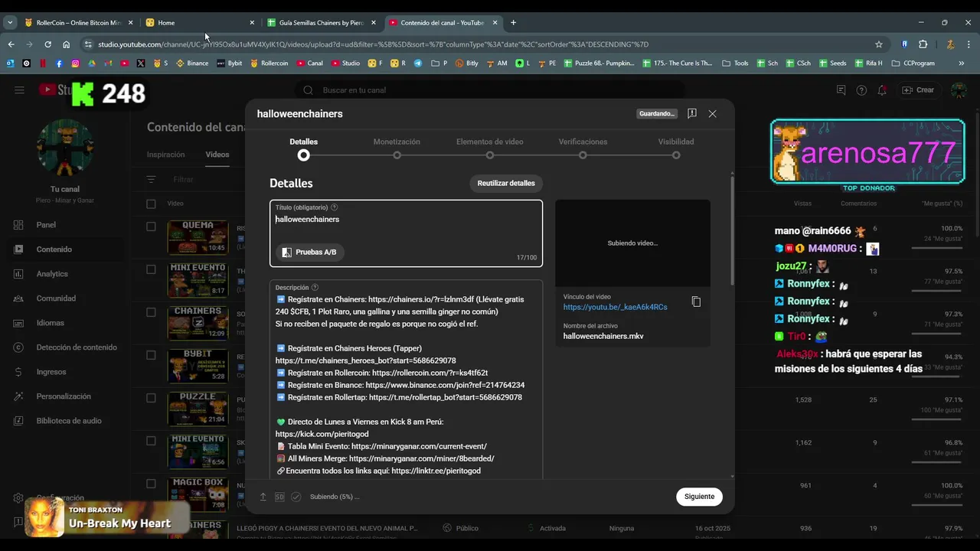Open notifications bell in Studio header
980x551 pixels.
point(882,90)
